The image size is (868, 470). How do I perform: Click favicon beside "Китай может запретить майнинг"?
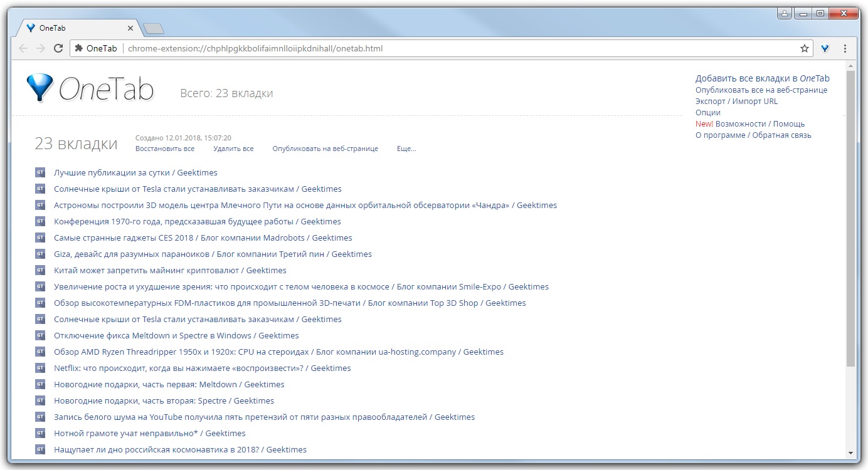point(40,270)
